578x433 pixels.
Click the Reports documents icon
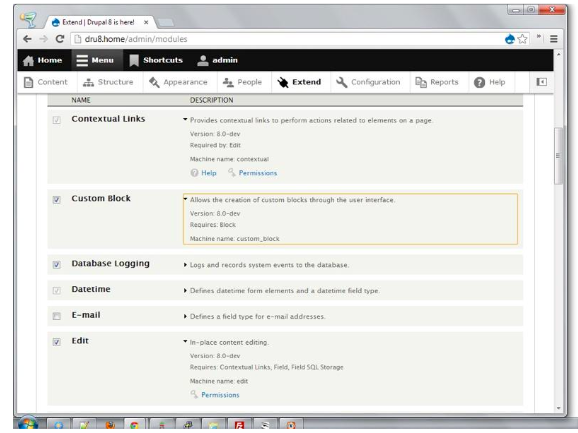(x=421, y=82)
